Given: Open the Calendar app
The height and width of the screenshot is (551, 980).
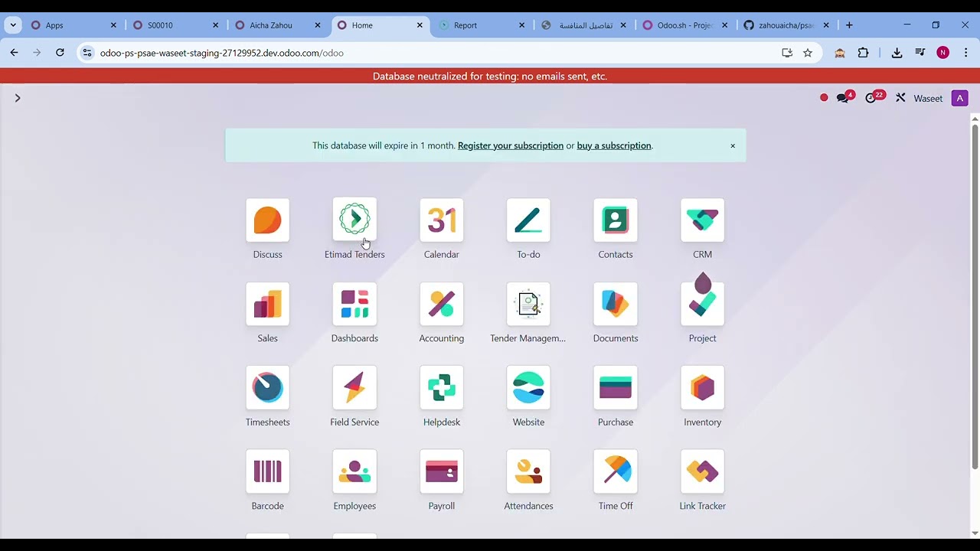Looking at the screenshot, I should pos(442,220).
